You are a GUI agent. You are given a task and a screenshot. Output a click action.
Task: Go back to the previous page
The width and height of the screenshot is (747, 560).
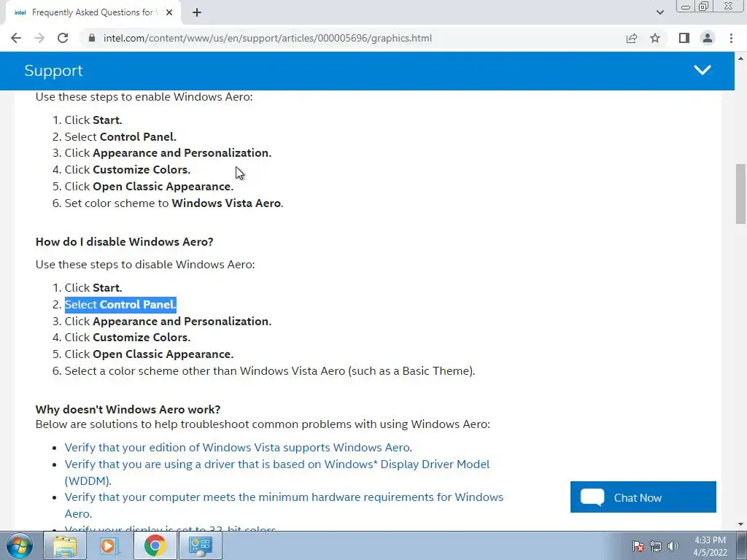[x=16, y=38]
